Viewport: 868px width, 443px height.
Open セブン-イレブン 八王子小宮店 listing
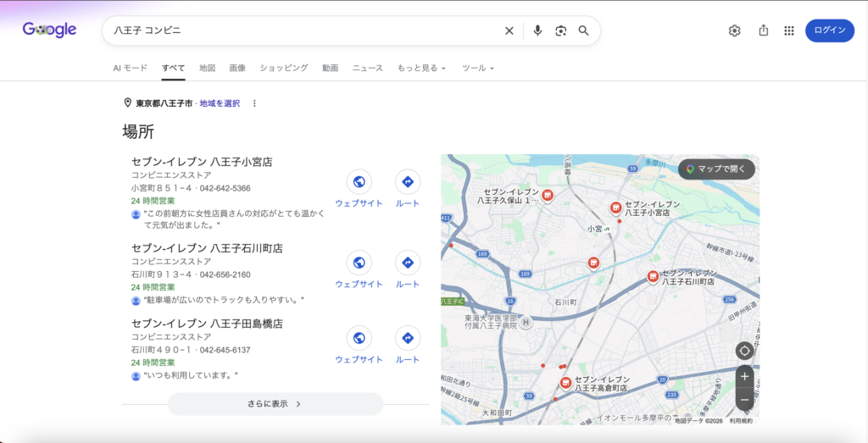coord(202,162)
